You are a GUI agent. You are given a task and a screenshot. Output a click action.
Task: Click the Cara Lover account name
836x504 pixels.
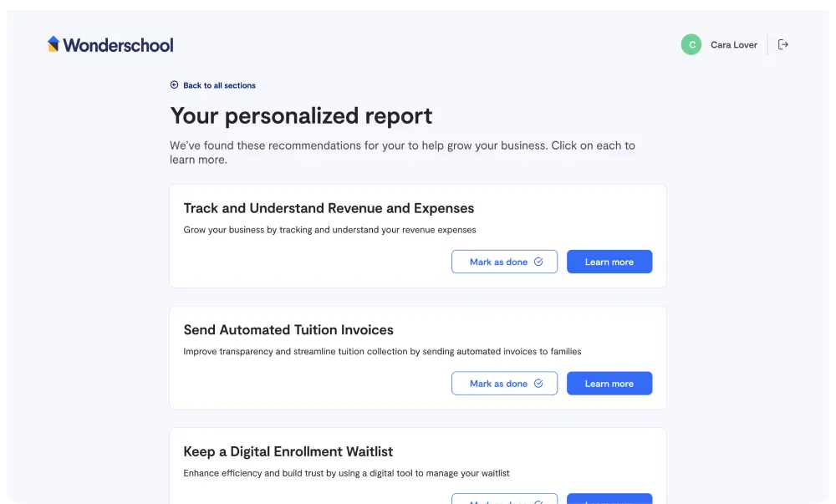[733, 45]
